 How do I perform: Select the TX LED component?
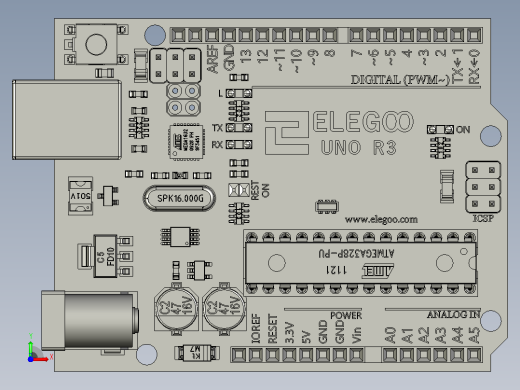pos(239,128)
